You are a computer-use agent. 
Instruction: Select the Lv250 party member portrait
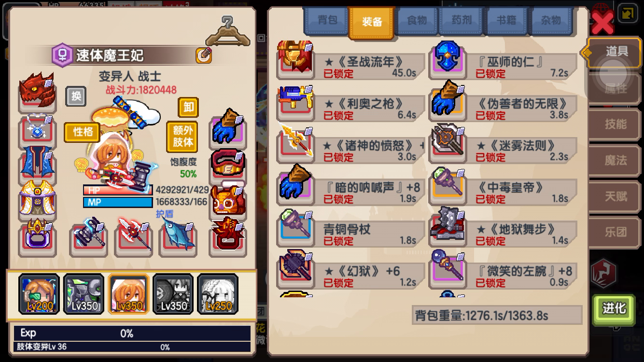pos(218,294)
